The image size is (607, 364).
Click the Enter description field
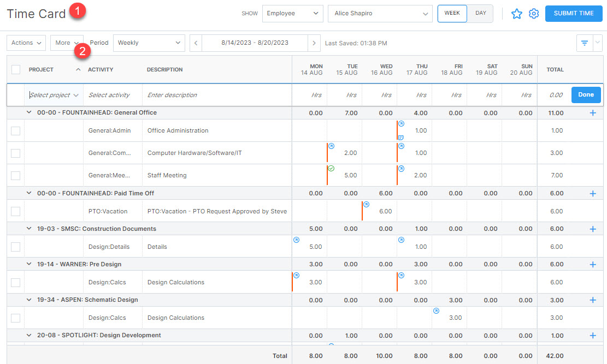[x=216, y=95]
